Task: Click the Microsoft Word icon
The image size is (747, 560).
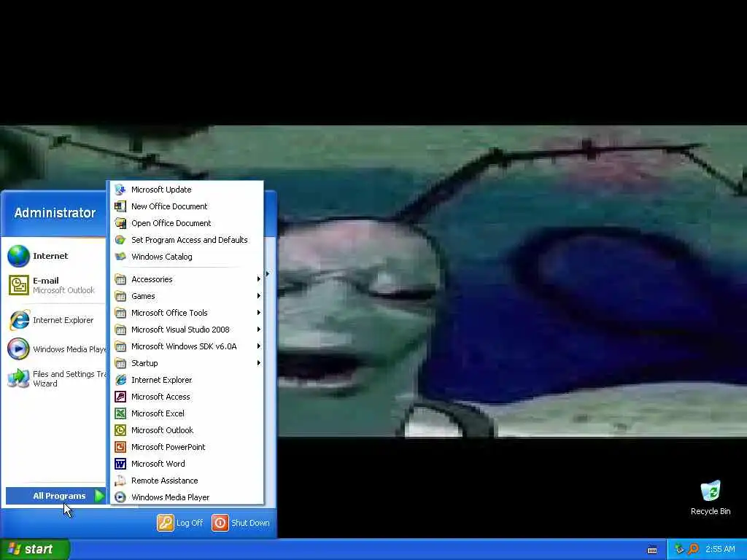Action: (x=120, y=464)
